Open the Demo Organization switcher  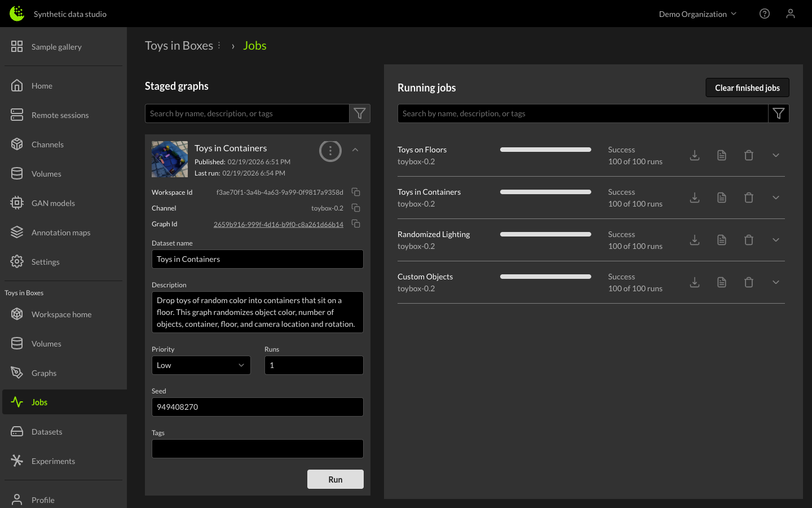698,14
